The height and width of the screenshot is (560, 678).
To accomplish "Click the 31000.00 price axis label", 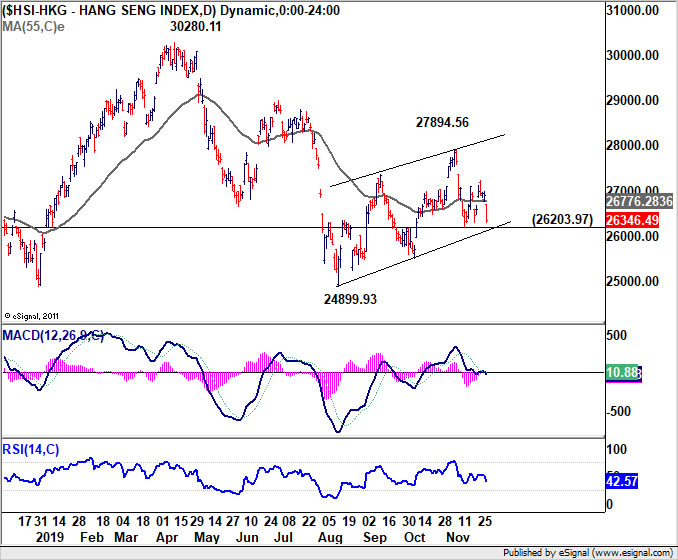I will point(633,10).
